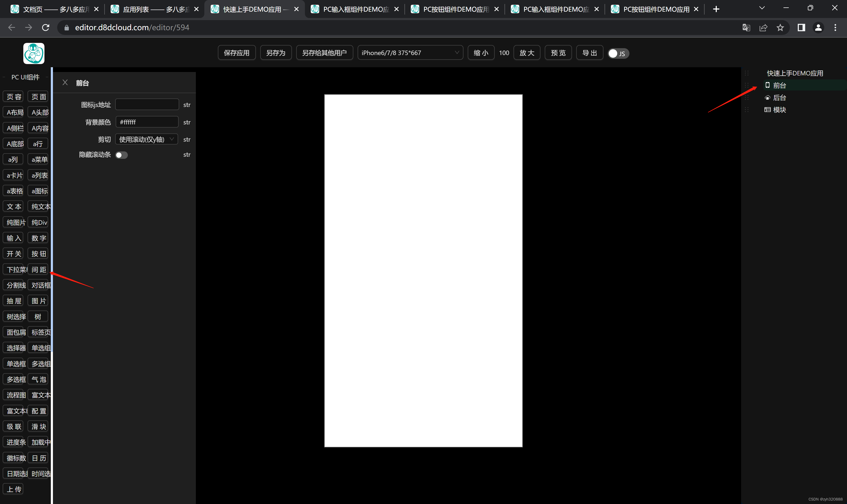Bookmark this page with the star icon
The width and height of the screenshot is (847, 504).
click(780, 28)
